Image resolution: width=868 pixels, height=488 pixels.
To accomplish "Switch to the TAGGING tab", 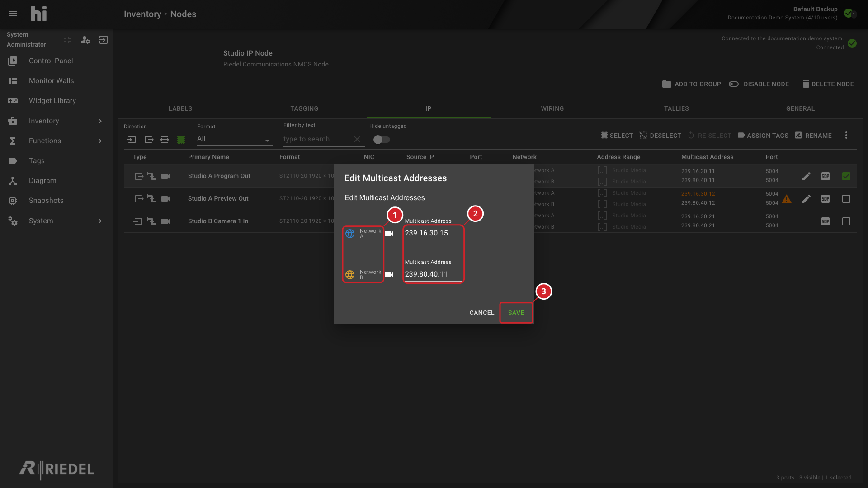I will click(304, 108).
